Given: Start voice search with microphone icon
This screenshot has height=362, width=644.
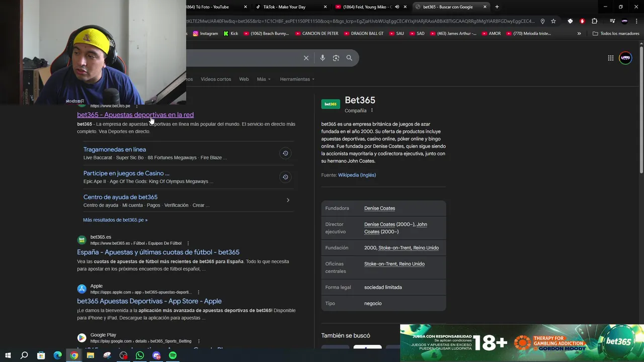Looking at the screenshot, I should click(x=323, y=58).
